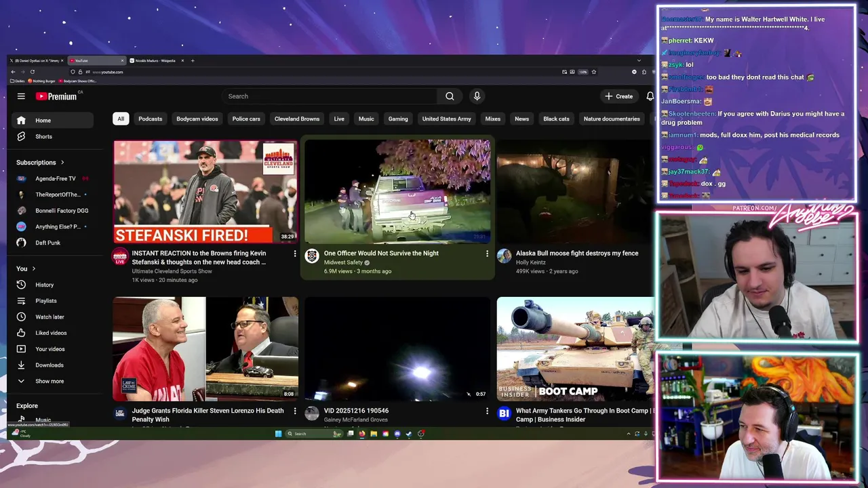Click the Windows taskbar search box
Screen dimensions: 868x488
click(314, 434)
